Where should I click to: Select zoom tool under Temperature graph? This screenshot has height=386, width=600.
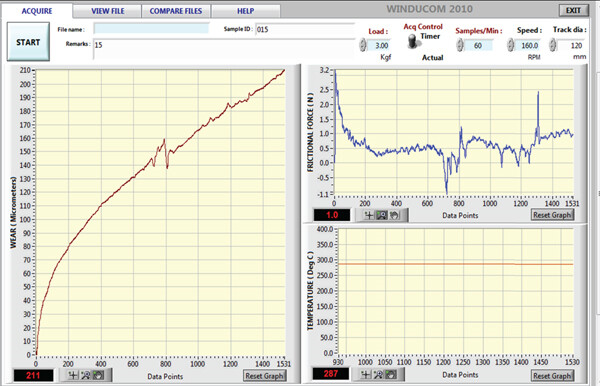(378, 374)
